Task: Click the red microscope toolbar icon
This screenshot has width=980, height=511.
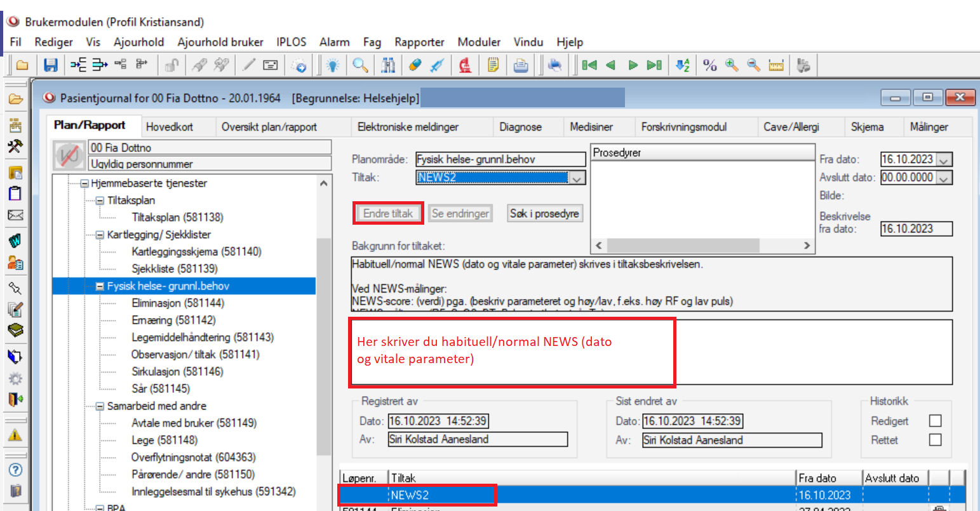Action: [x=465, y=65]
